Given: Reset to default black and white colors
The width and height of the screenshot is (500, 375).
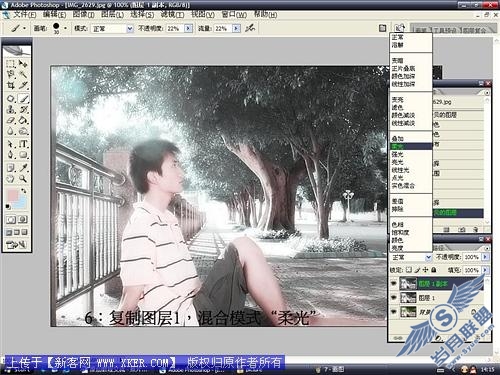Looking at the screenshot, I should pyautogui.click(x=8, y=207).
